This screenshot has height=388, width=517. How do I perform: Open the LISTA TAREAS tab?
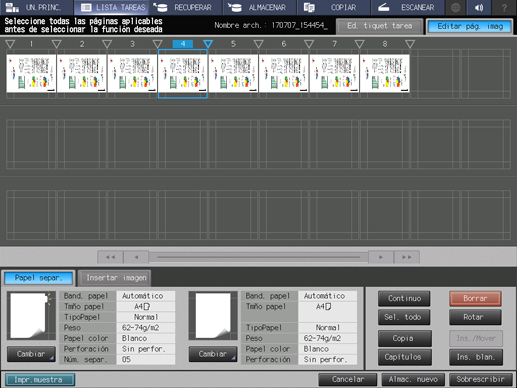(x=113, y=7)
